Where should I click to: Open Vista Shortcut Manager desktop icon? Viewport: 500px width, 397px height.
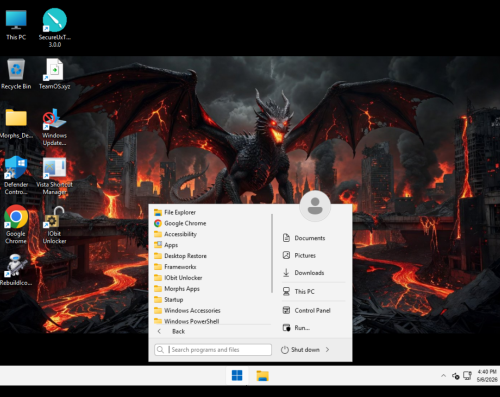[x=55, y=176]
